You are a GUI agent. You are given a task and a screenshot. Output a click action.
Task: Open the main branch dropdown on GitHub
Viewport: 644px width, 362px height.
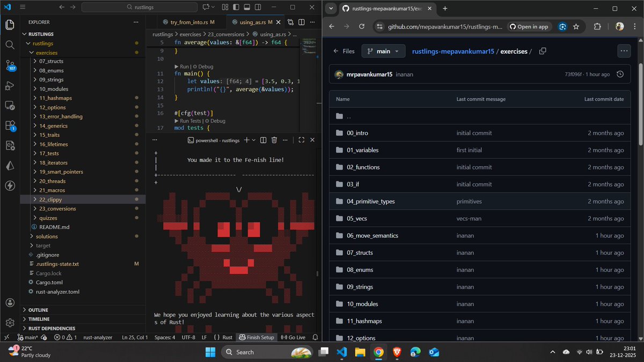(x=383, y=51)
